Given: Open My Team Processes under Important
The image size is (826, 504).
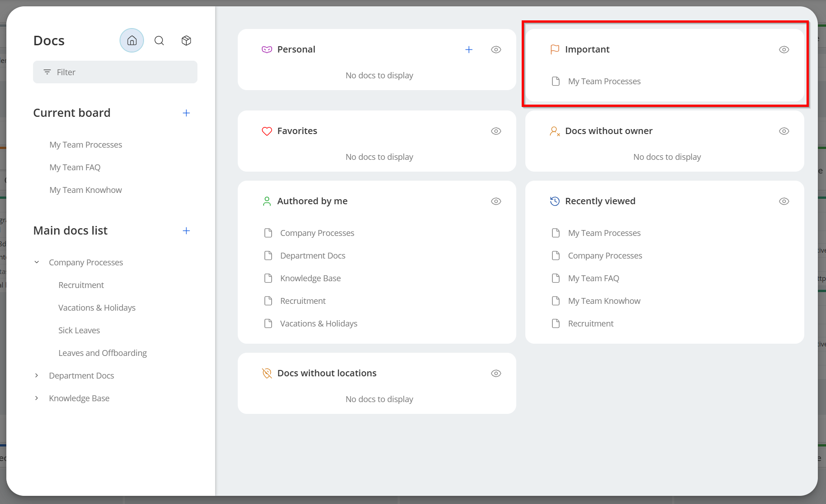Looking at the screenshot, I should click(x=604, y=82).
